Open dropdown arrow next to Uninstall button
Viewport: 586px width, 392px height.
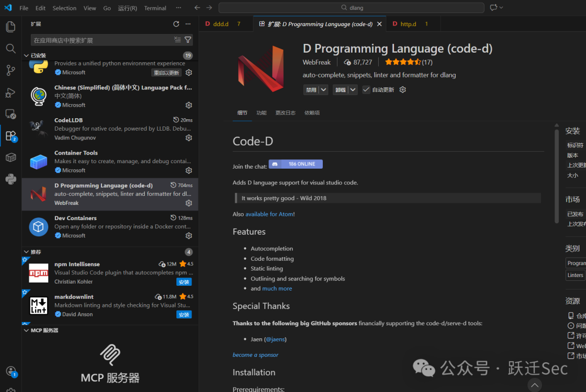pyautogui.click(x=353, y=89)
